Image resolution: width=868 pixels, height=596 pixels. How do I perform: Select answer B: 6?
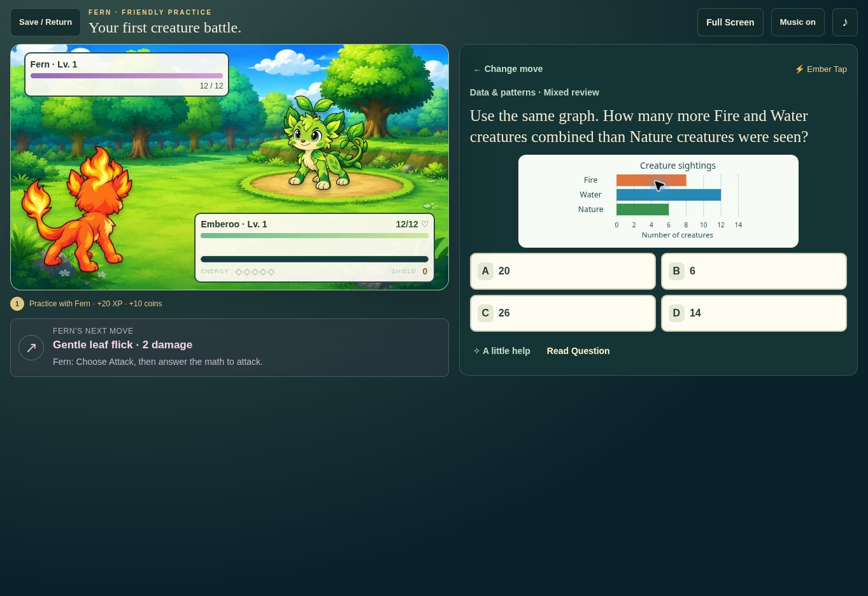click(x=754, y=271)
